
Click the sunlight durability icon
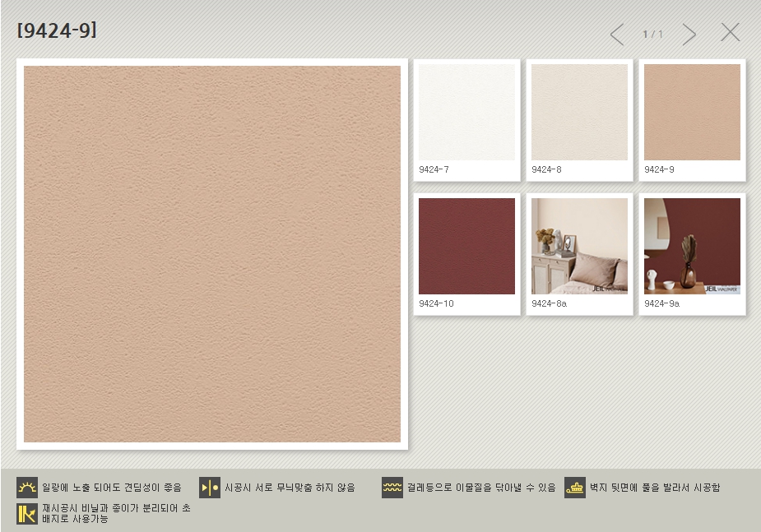27,488
